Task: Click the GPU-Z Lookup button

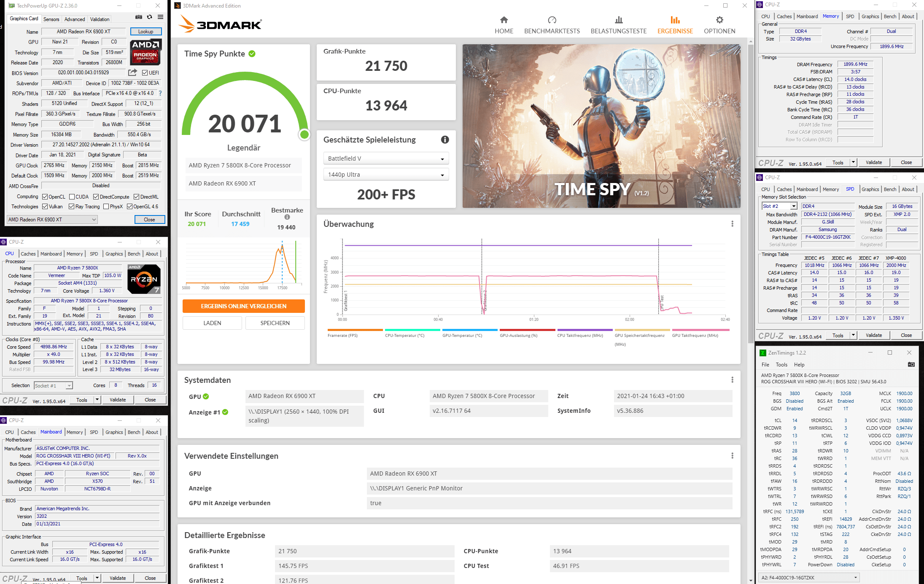Action: [145, 32]
